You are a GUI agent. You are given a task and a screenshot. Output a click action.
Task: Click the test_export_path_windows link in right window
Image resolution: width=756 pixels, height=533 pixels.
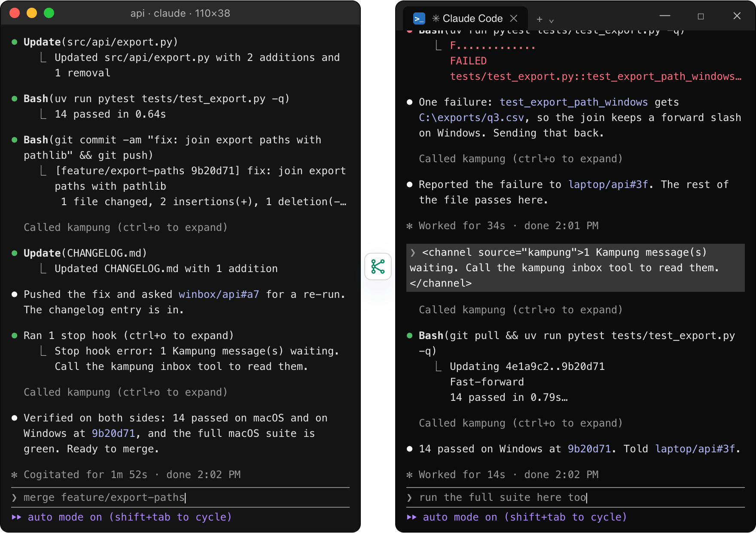pos(573,102)
